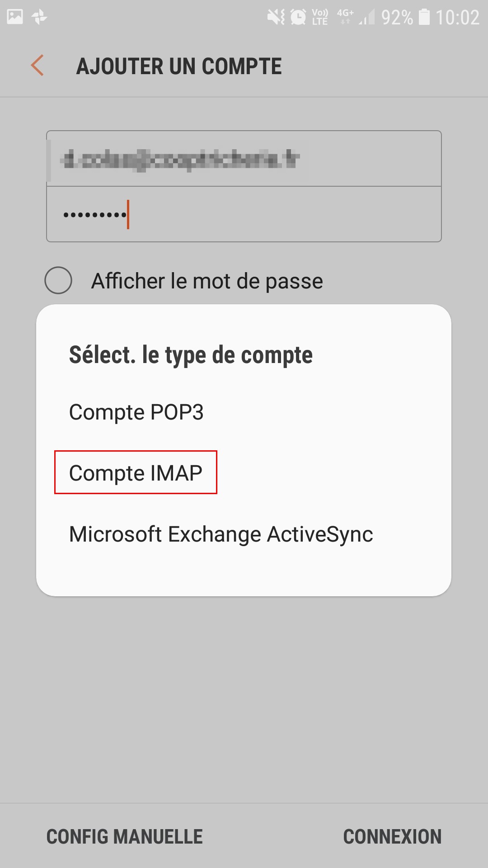Choose Compte IMAP account type
The height and width of the screenshot is (868, 488).
(136, 473)
